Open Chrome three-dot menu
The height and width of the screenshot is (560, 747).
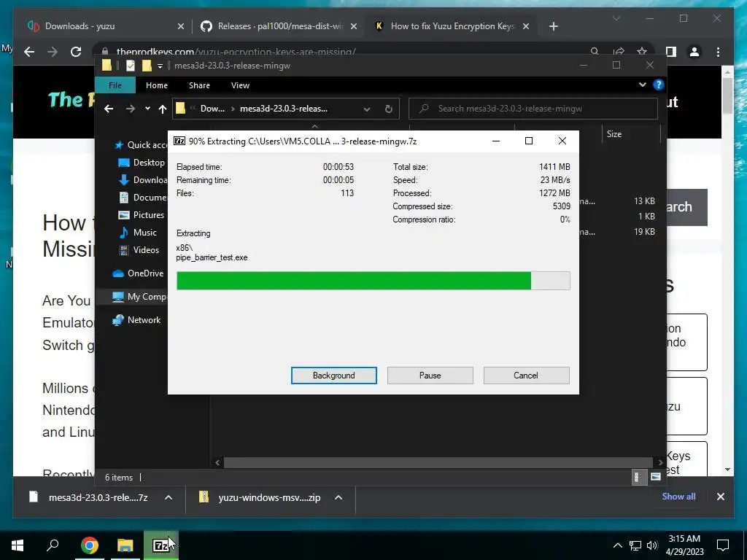tap(718, 52)
